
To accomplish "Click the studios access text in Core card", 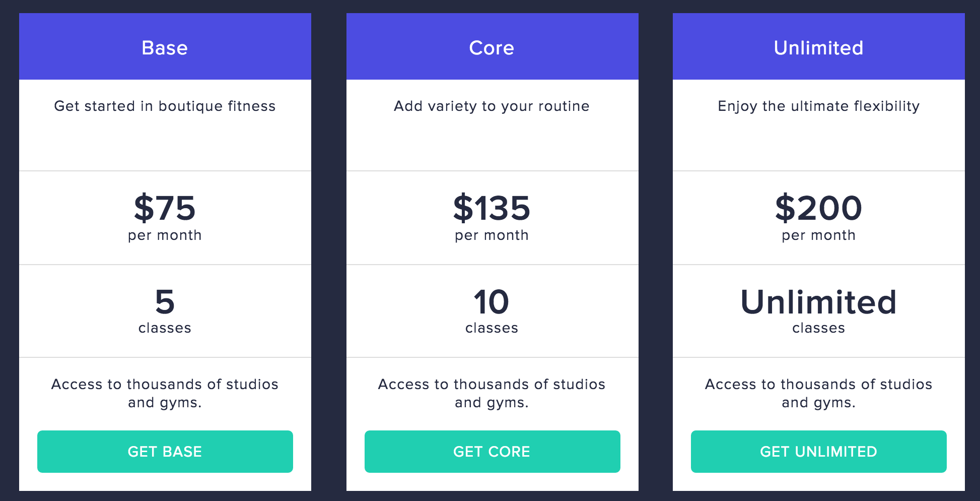I will [492, 393].
